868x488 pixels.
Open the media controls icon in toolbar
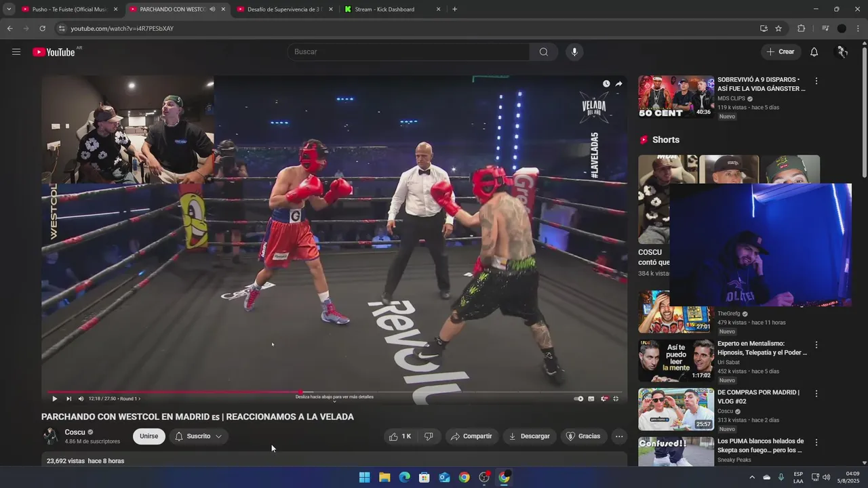(825, 28)
